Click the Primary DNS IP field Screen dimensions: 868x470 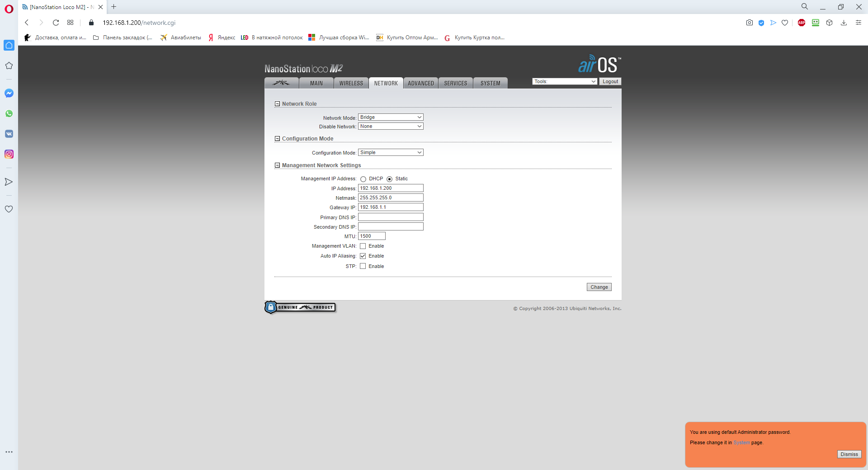pyautogui.click(x=391, y=217)
